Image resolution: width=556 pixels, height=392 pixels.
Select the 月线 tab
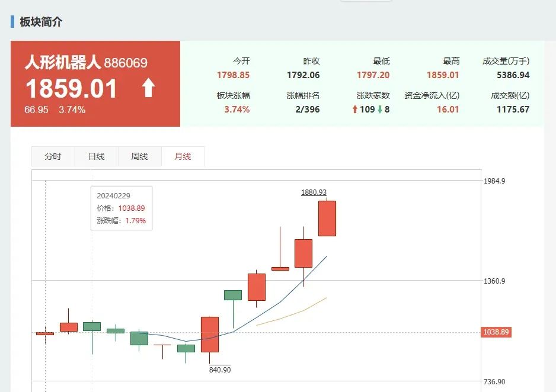coord(183,156)
